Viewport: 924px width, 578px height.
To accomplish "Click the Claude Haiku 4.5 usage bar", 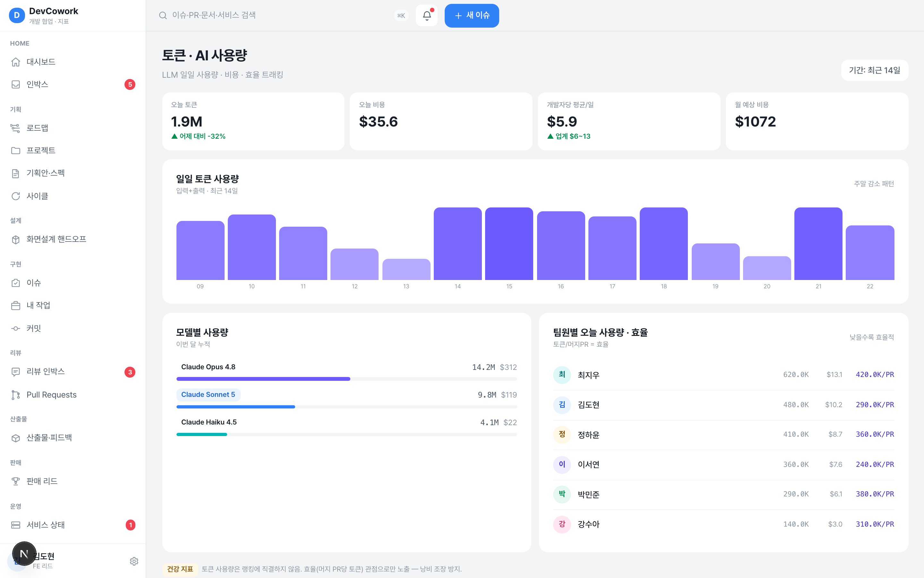I will 347,434.
